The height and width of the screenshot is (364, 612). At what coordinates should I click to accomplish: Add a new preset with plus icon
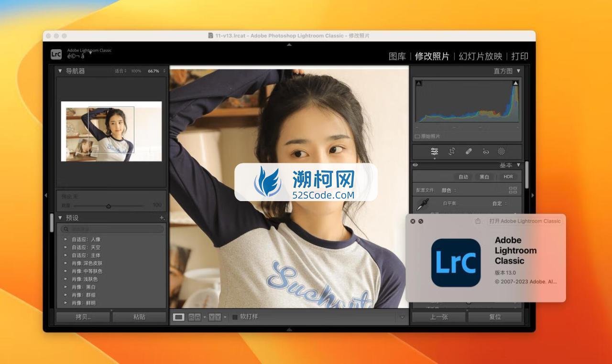[162, 218]
